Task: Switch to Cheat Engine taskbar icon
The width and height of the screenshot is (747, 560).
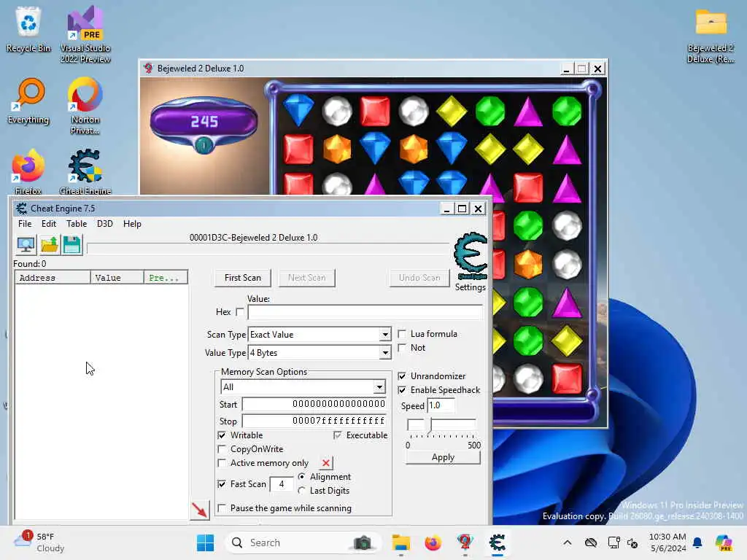Action: point(497,542)
